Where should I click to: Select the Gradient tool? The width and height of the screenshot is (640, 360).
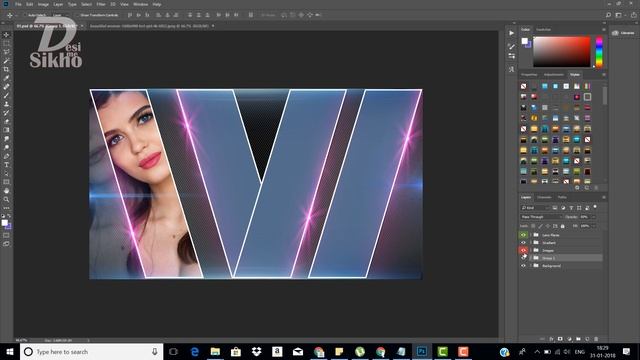(6, 130)
